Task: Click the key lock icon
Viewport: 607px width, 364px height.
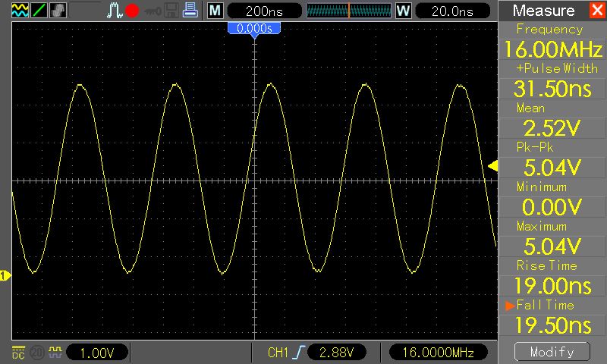Action: pyautogui.click(x=154, y=11)
